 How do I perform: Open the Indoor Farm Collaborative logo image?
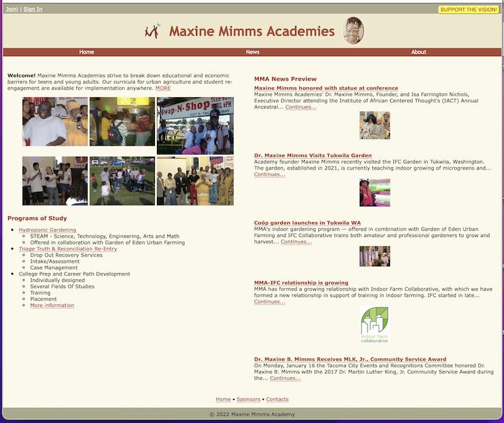[x=375, y=325]
